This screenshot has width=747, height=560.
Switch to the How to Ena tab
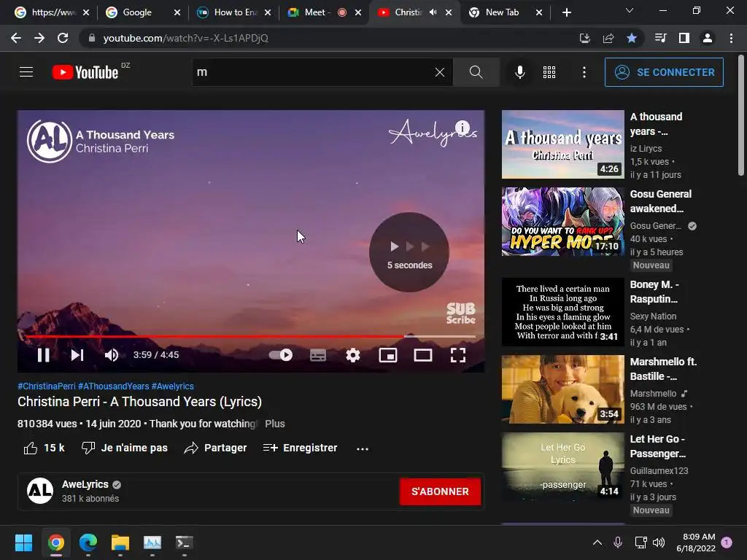(x=236, y=12)
